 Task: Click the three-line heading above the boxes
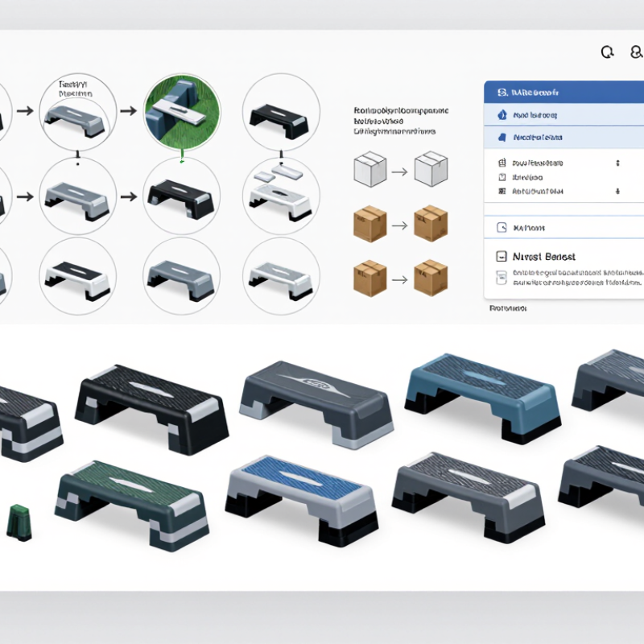click(x=401, y=122)
